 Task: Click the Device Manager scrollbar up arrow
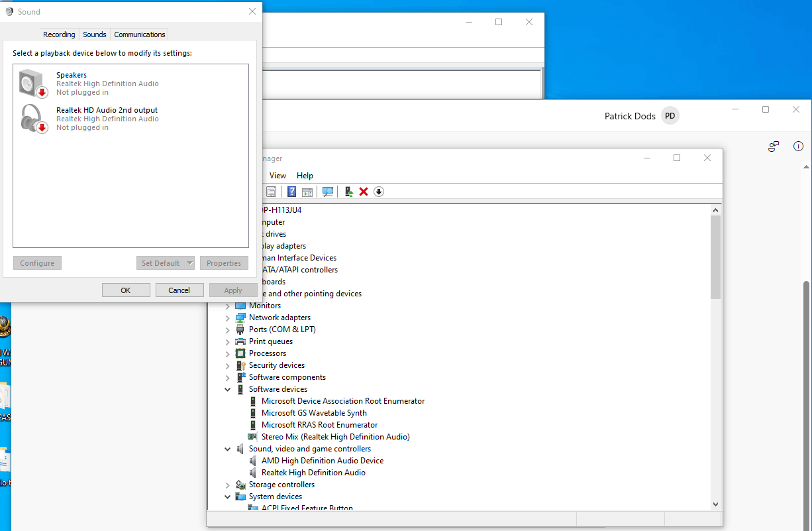tap(715, 210)
